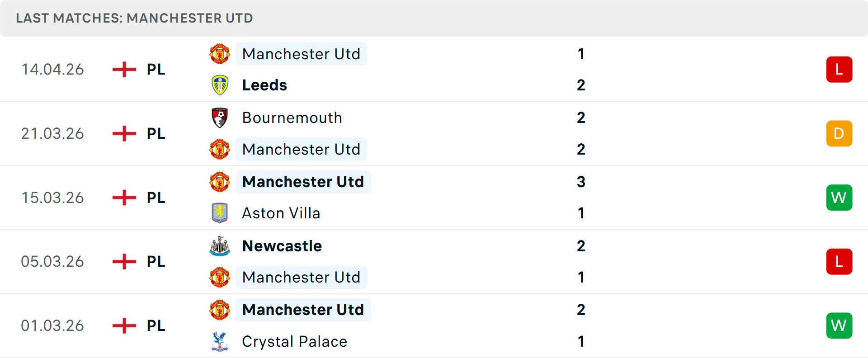Open the Bournemouth team link

[x=292, y=118]
